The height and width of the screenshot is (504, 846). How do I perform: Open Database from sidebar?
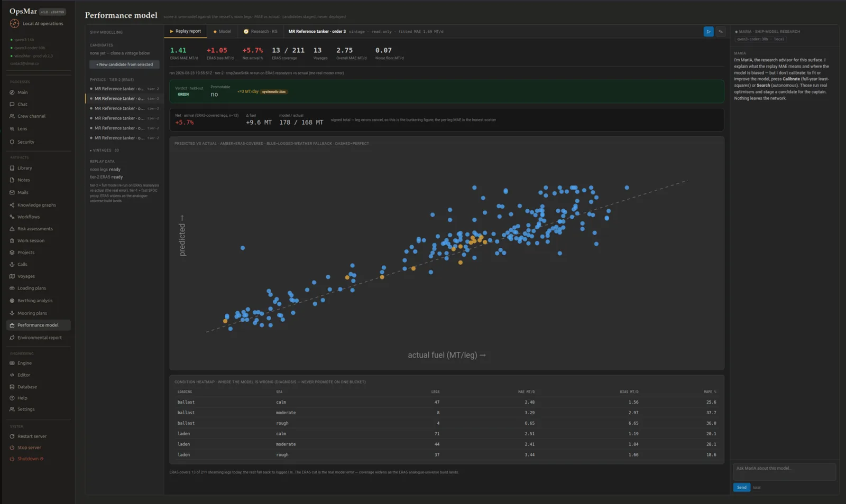[x=27, y=387]
